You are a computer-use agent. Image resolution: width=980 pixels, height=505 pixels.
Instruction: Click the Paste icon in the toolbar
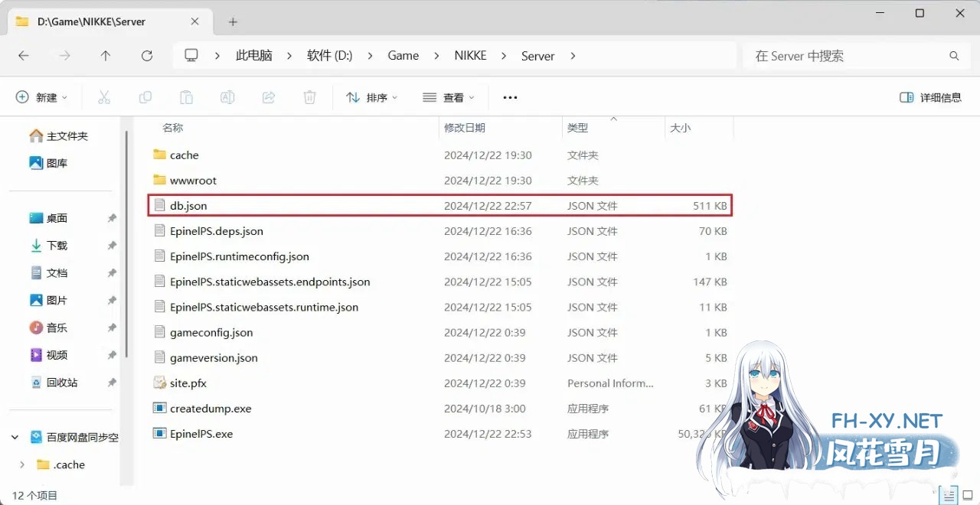[186, 97]
